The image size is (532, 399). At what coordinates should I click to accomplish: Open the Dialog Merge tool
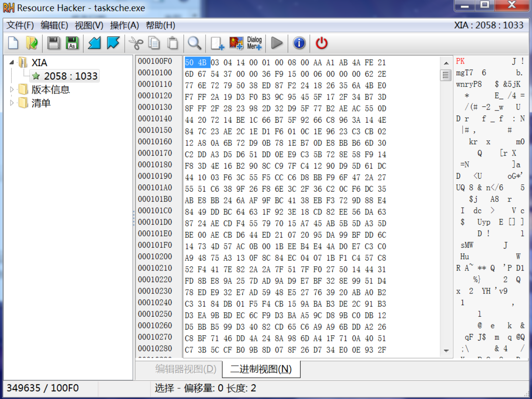pos(254,43)
